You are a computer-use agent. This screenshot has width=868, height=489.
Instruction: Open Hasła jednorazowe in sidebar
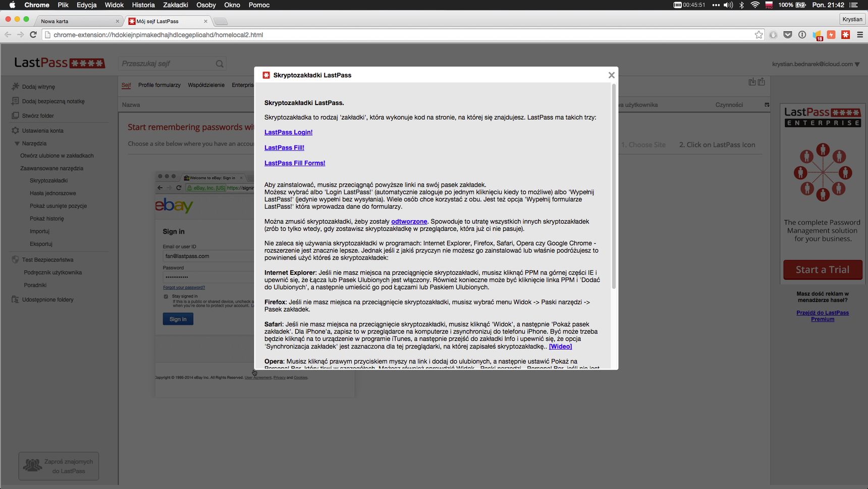53,193
